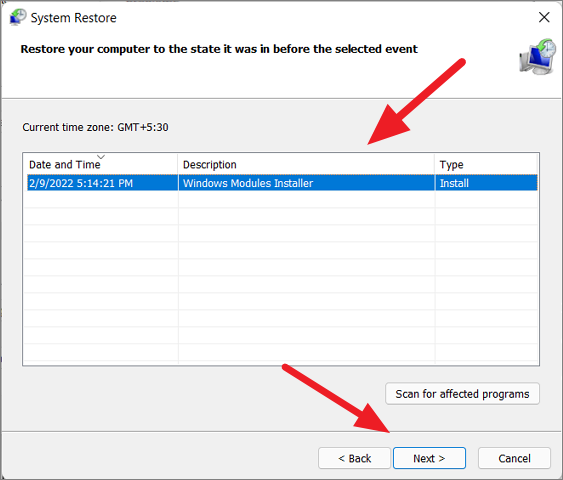Viewport: 563px width, 480px height.
Task: Select the 2/9/2022 5:14:21 PM restore point
Action: click(x=282, y=183)
